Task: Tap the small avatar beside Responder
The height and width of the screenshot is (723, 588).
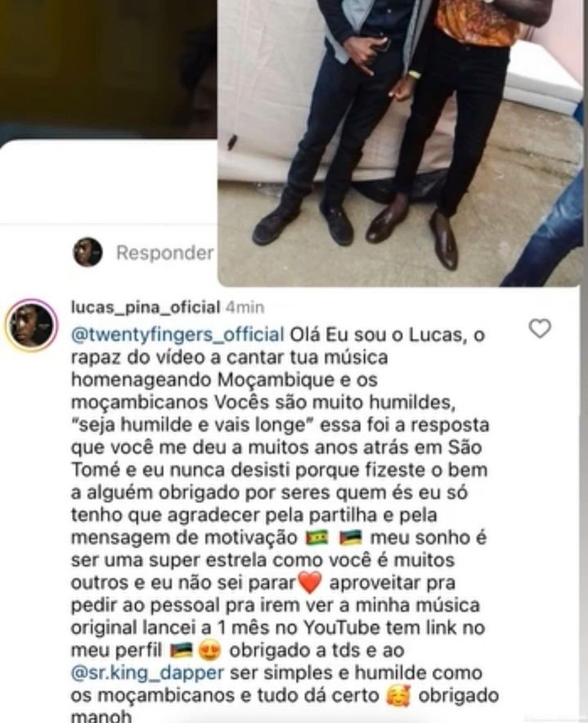Action: [88, 252]
